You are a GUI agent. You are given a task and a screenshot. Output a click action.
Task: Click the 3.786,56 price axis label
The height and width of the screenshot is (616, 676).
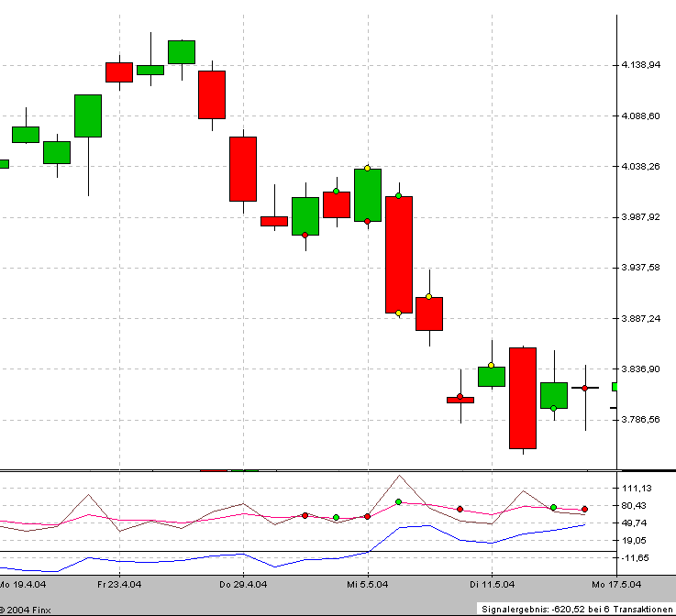point(640,420)
